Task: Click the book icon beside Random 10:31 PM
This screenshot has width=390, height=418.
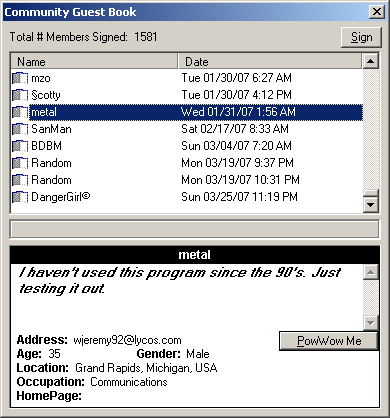Action: 20,180
